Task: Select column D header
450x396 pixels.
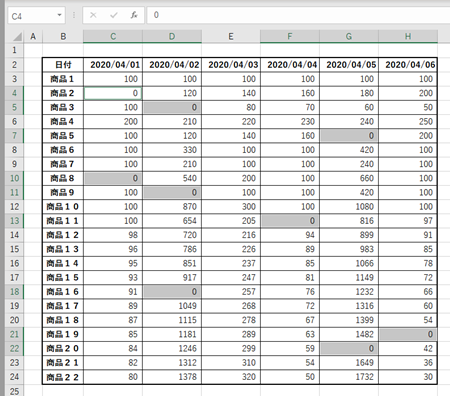Action: tap(172, 36)
